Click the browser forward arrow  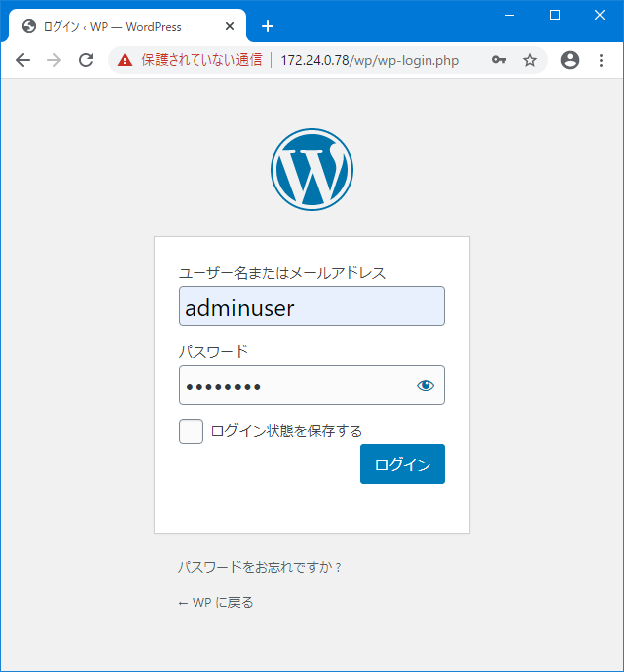click(54, 60)
